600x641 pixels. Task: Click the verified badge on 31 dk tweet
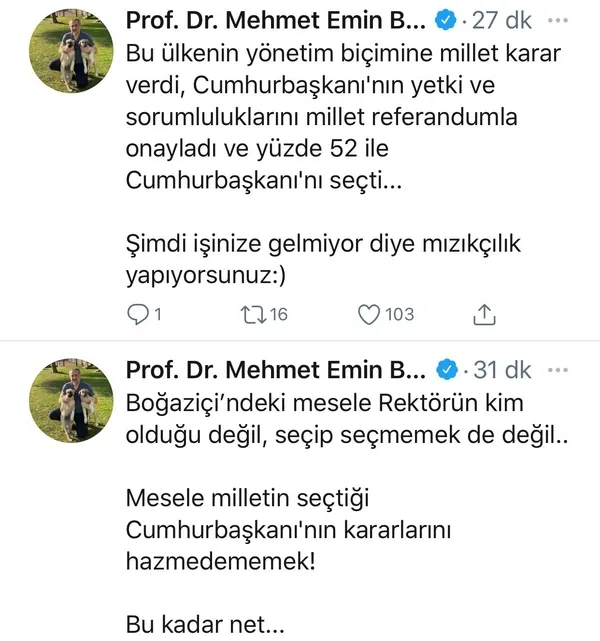(448, 371)
